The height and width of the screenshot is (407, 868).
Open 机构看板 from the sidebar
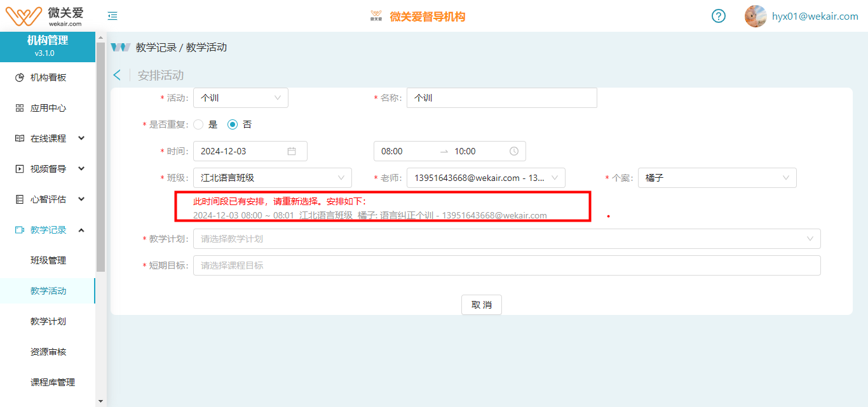click(x=48, y=77)
